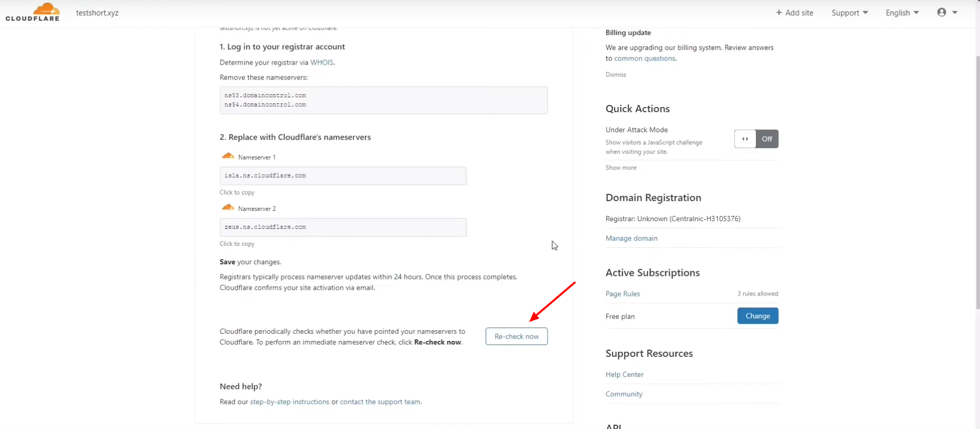Open the common questions link
The width and height of the screenshot is (980, 429).
pos(644,58)
